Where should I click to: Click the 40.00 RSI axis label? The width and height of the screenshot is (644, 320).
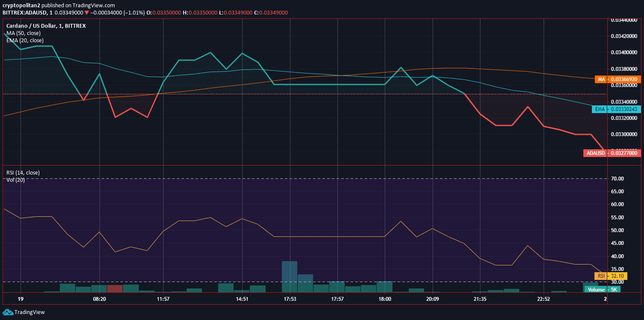(618, 256)
